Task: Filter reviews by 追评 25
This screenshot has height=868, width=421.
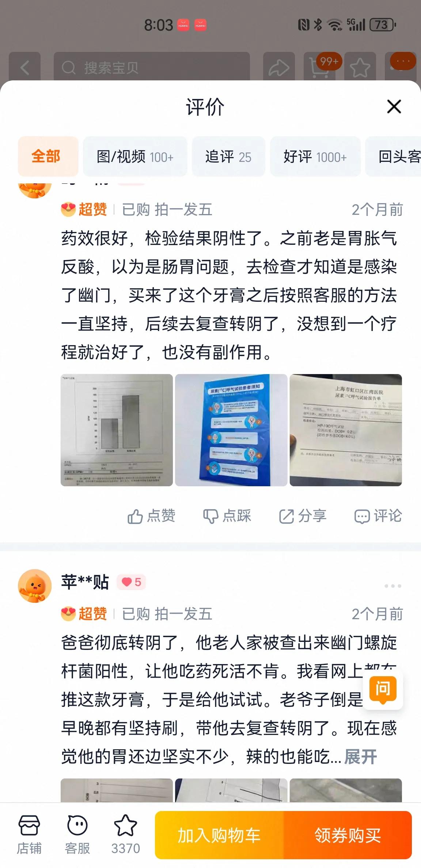Action: pyautogui.click(x=228, y=156)
